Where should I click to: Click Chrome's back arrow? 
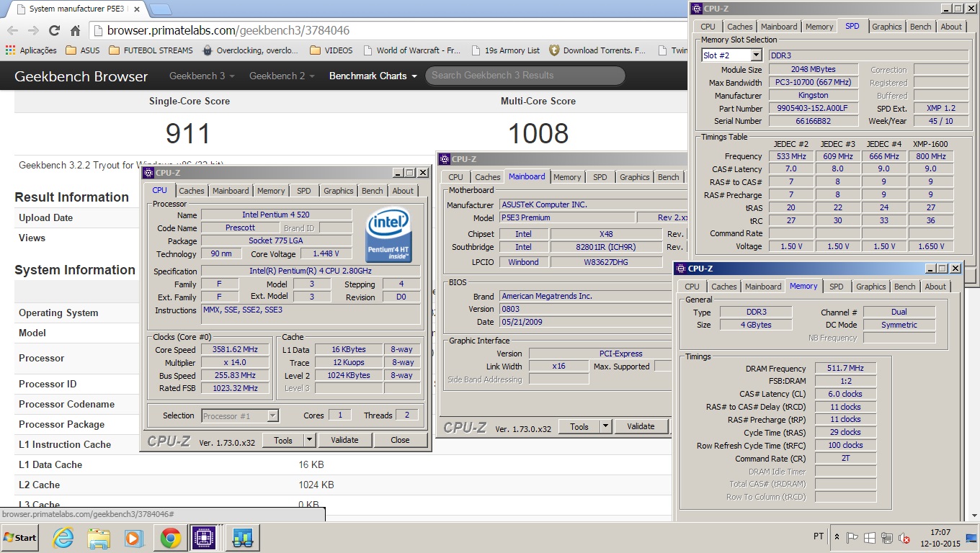pyautogui.click(x=12, y=30)
